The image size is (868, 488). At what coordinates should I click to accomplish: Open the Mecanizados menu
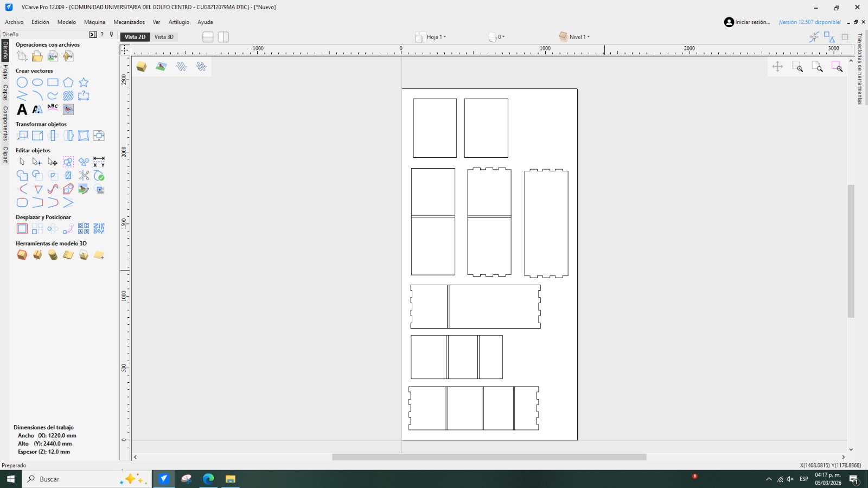click(129, 22)
